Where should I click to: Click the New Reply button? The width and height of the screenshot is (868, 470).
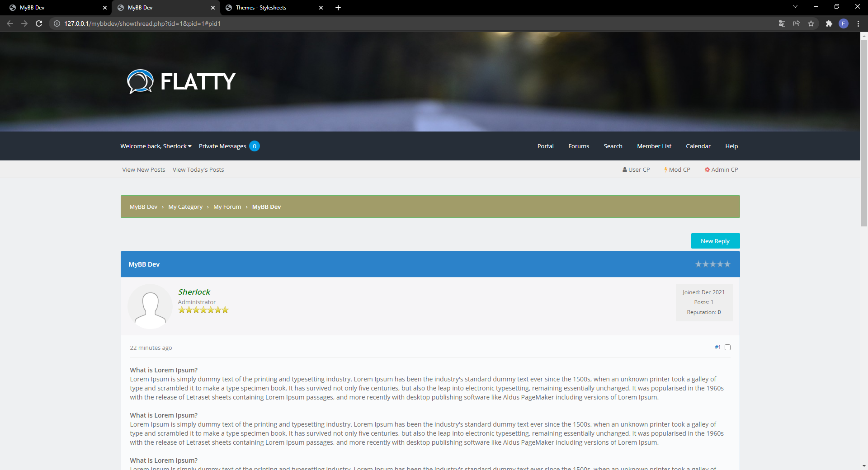click(x=715, y=241)
